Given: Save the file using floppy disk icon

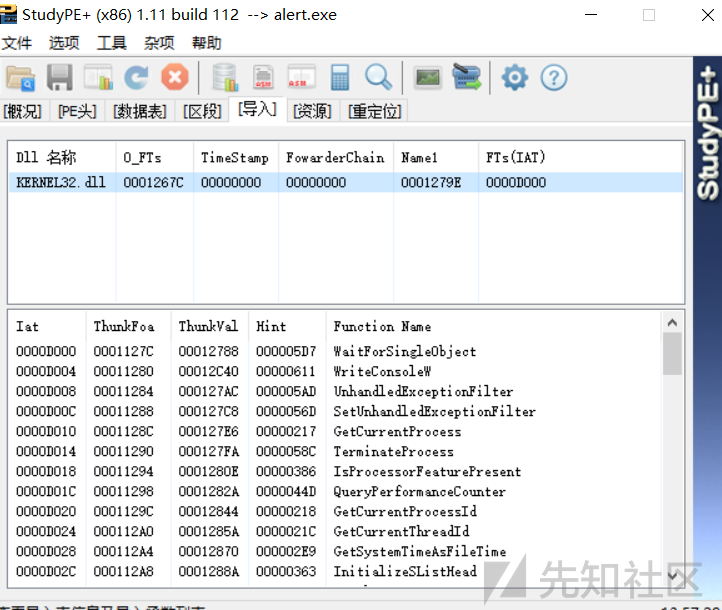Looking at the screenshot, I should pyautogui.click(x=60, y=77).
